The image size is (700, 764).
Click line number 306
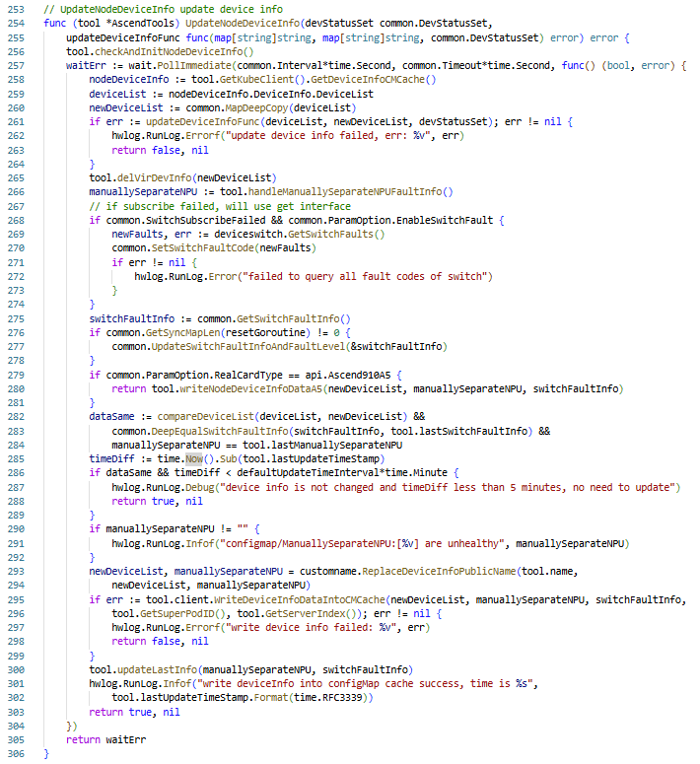[16, 754]
